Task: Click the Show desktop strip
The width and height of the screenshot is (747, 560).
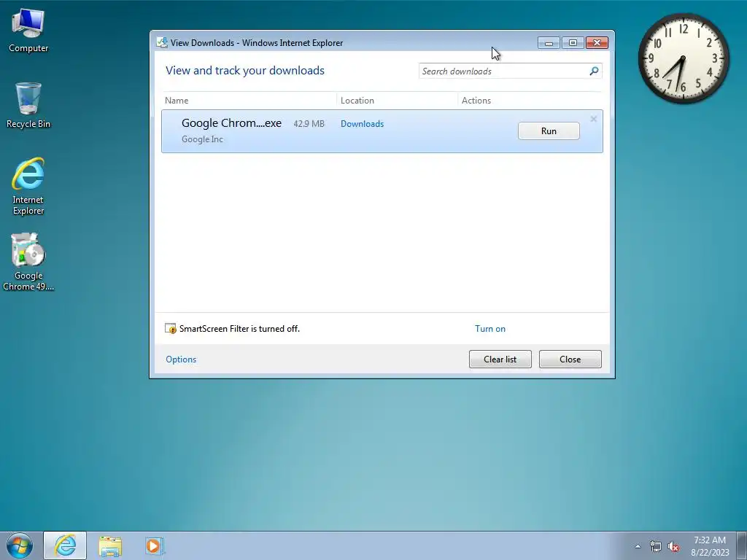Action: click(742, 545)
